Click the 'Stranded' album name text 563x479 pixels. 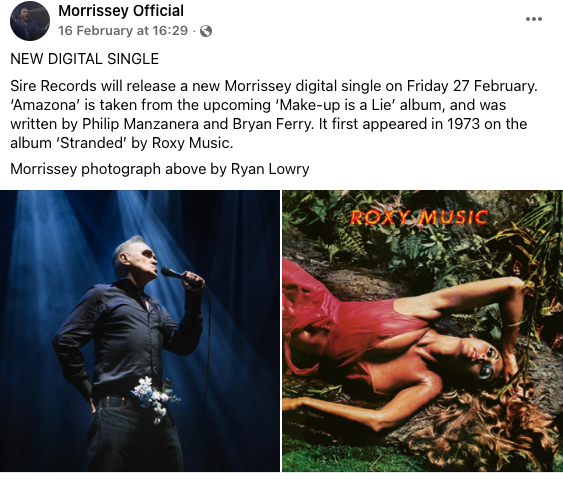[x=89, y=143]
